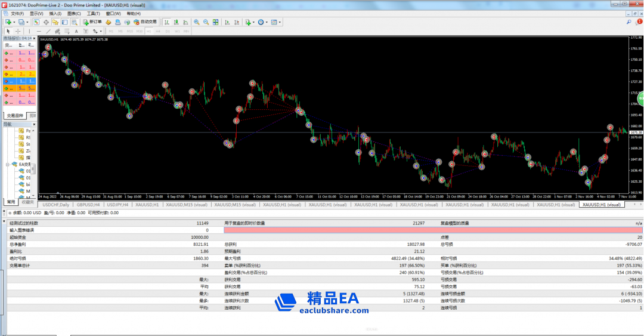Select the text label tool
The image size is (644, 336).
pos(76,31)
